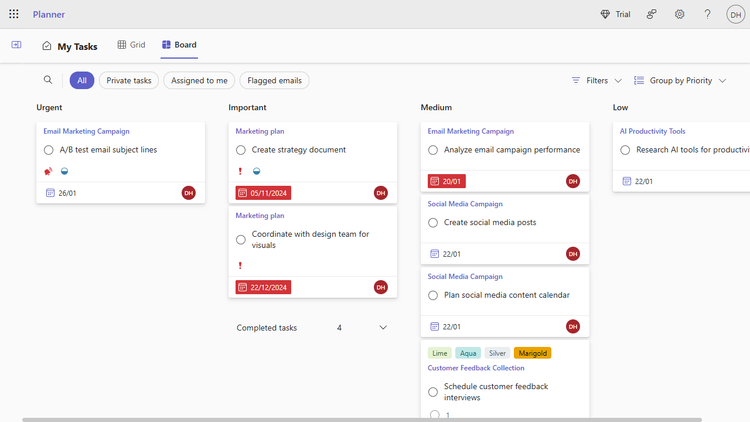This screenshot has height=422, width=750.
Task: Open the share and connections icon
Action: [651, 14]
